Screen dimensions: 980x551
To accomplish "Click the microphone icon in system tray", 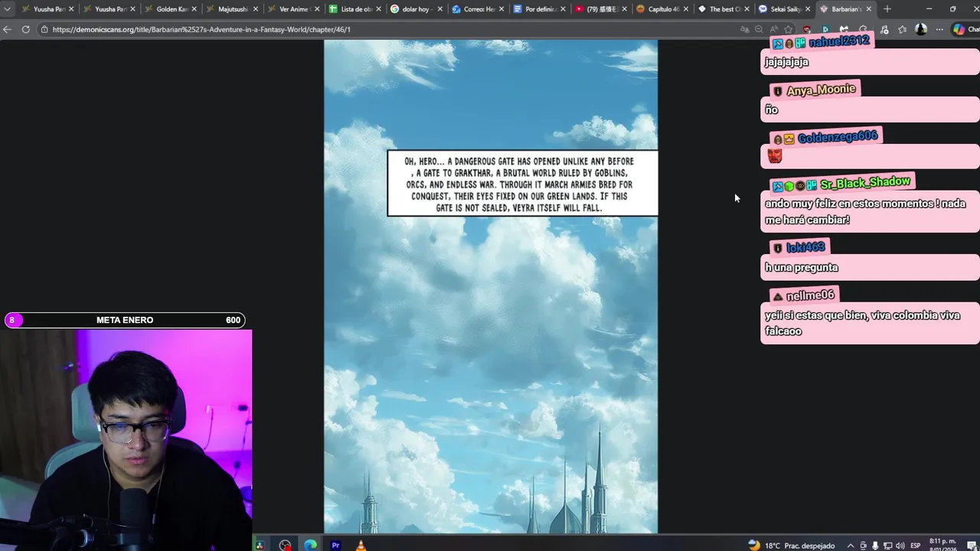I will pos(875,546).
